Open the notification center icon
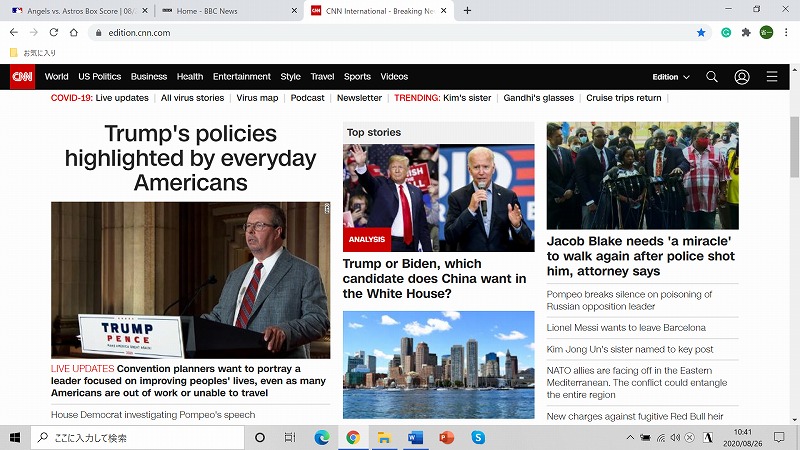This screenshot has height=450, width=800. (779, 438)
